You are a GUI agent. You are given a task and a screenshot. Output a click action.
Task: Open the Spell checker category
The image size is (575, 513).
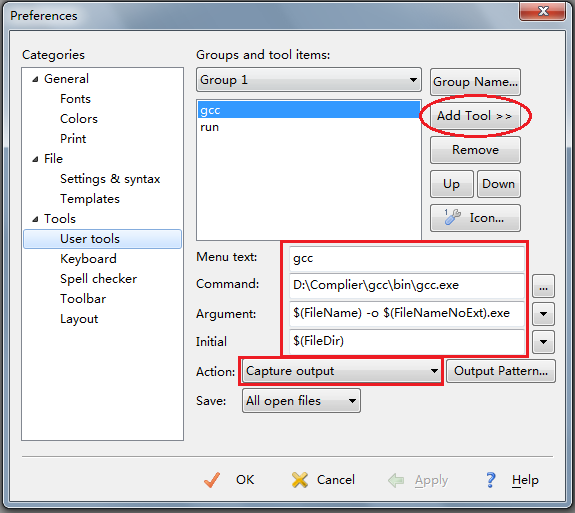98,279
